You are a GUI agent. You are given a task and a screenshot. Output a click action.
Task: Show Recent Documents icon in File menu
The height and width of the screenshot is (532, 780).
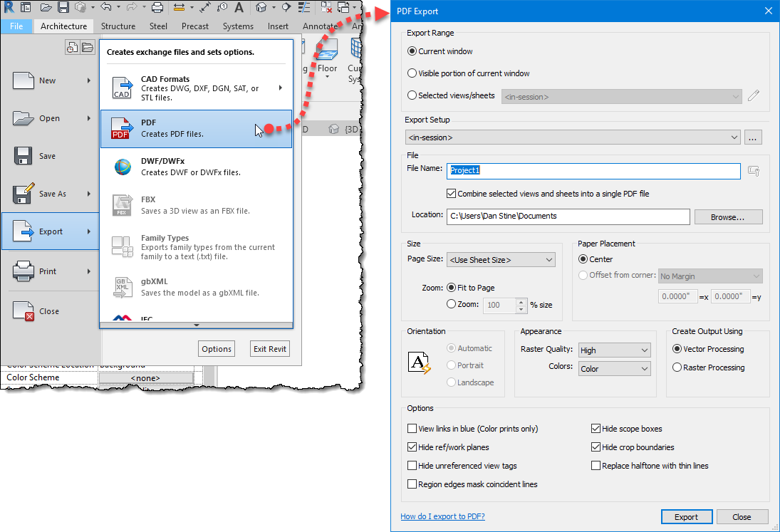coord(73,48)
